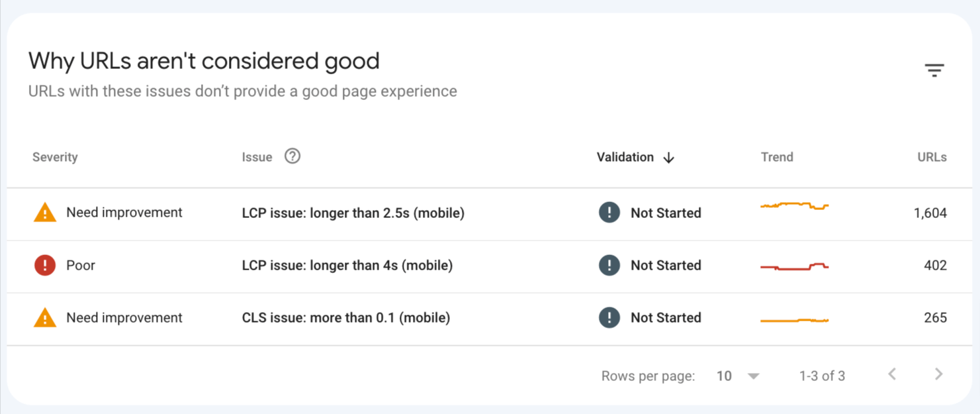Screen dimensions: 980x414
Task: Click the orange trend sparkline for LCP 2.5s issue
Action: pyautogui.click(x=794, y=207)
